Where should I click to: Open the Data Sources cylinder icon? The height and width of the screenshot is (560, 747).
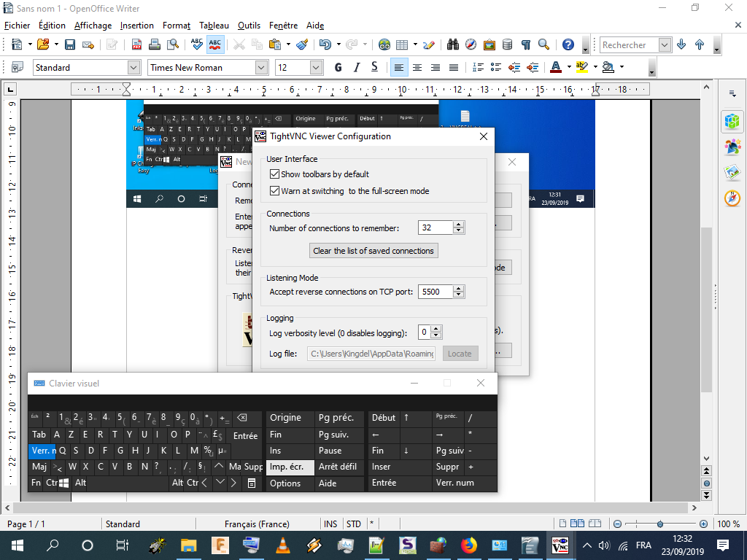[x=508, y=44]
